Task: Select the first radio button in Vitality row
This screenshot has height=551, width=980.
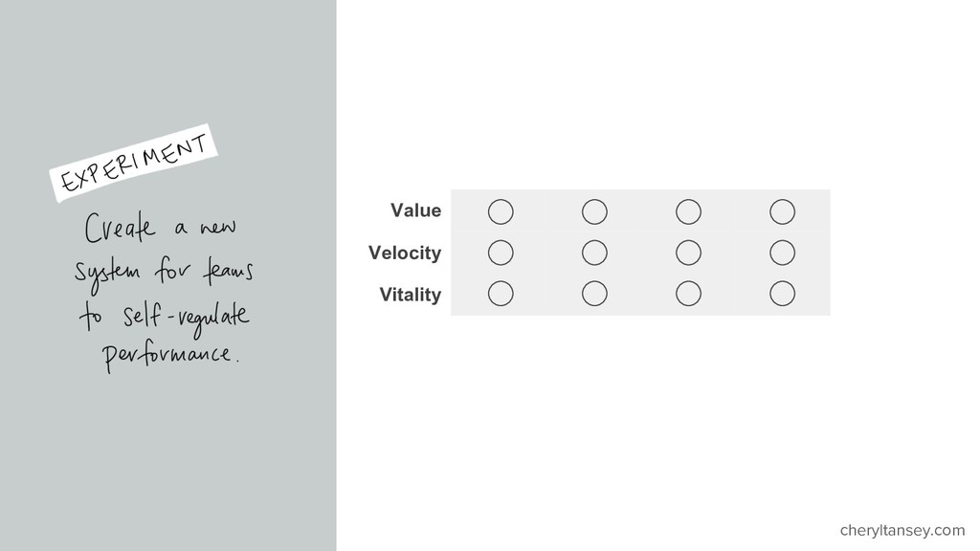Action: pyautogui.click(x=501, y=294)
